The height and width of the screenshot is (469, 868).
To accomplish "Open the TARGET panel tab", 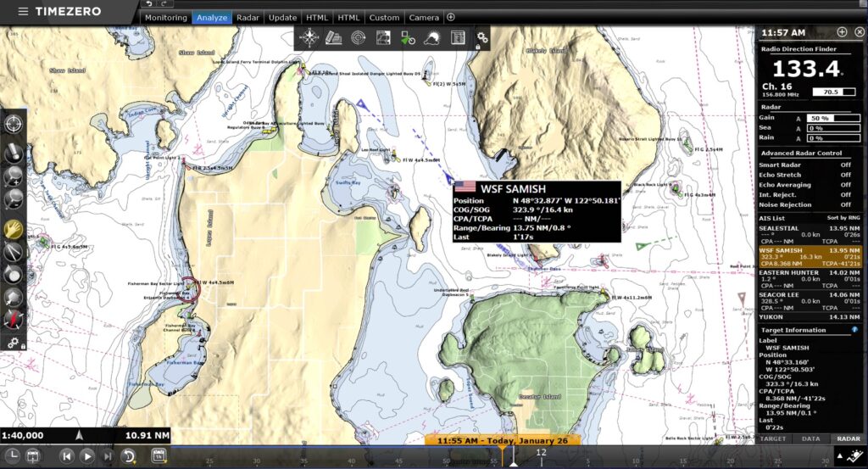I will 773,438.
